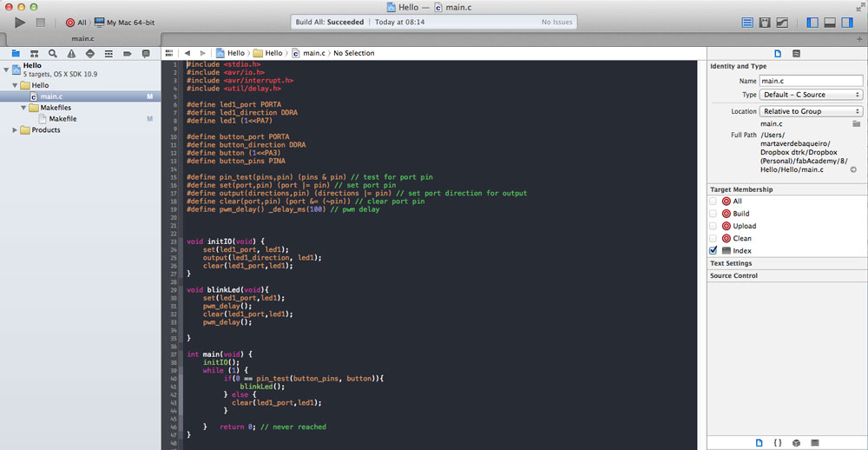
Task: Click the No Issues indicator
Action: coord(556,23)
